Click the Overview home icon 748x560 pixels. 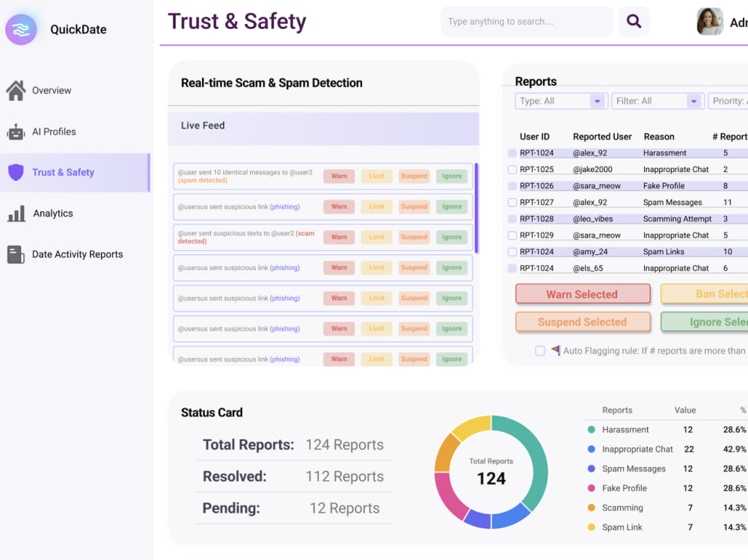(16, 90)
